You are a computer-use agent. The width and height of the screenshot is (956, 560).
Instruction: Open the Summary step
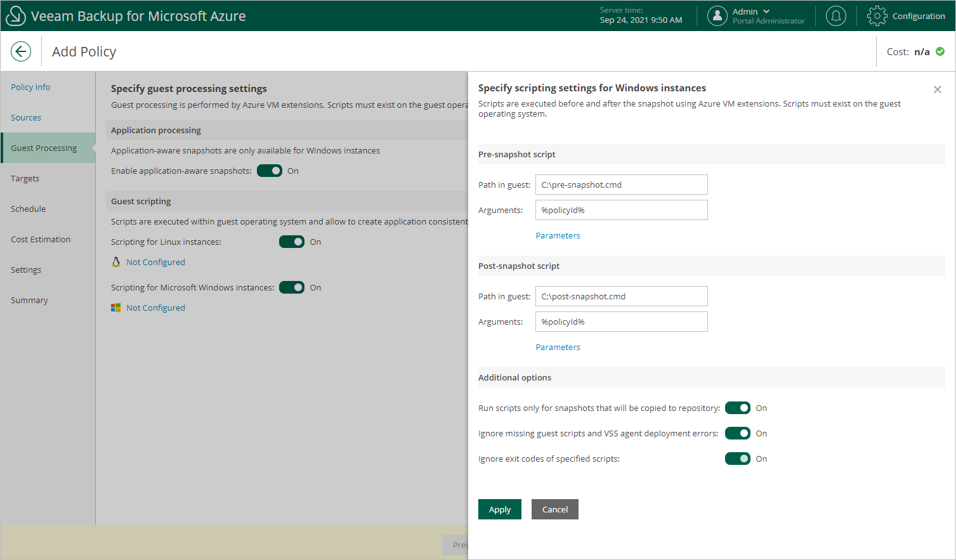click(x=29, y=300)
